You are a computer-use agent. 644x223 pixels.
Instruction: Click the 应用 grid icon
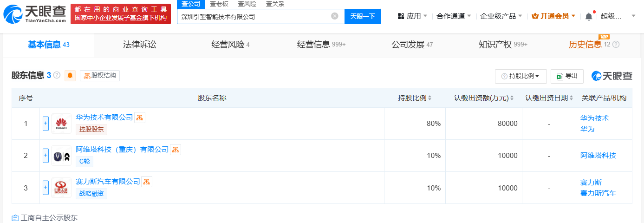point(401,16)
